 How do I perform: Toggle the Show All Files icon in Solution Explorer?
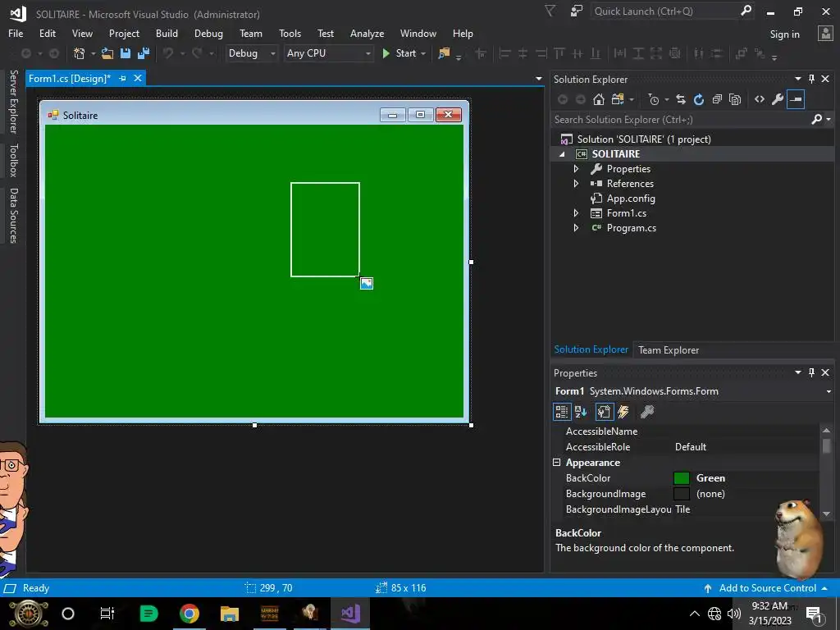click(735, 99)
